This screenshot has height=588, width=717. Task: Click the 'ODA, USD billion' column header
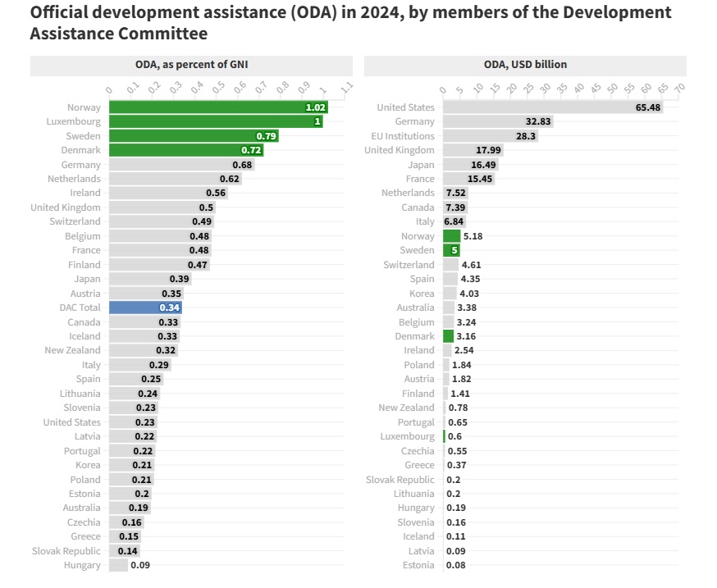pos(525,65)
